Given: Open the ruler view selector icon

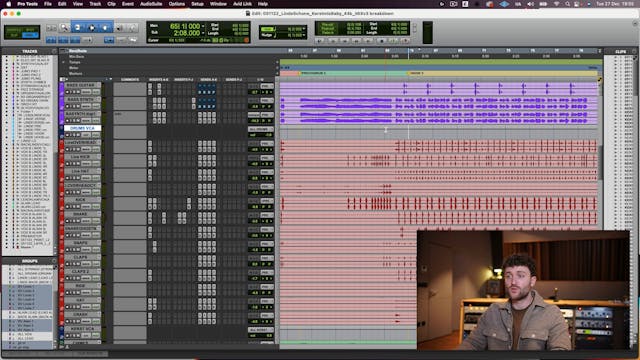Looking at the screenshot, I should coord(62,51).
